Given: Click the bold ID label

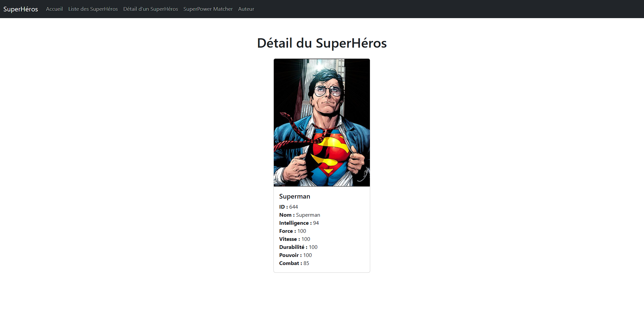Looking at the screenshot, I should tap(283, 207).
